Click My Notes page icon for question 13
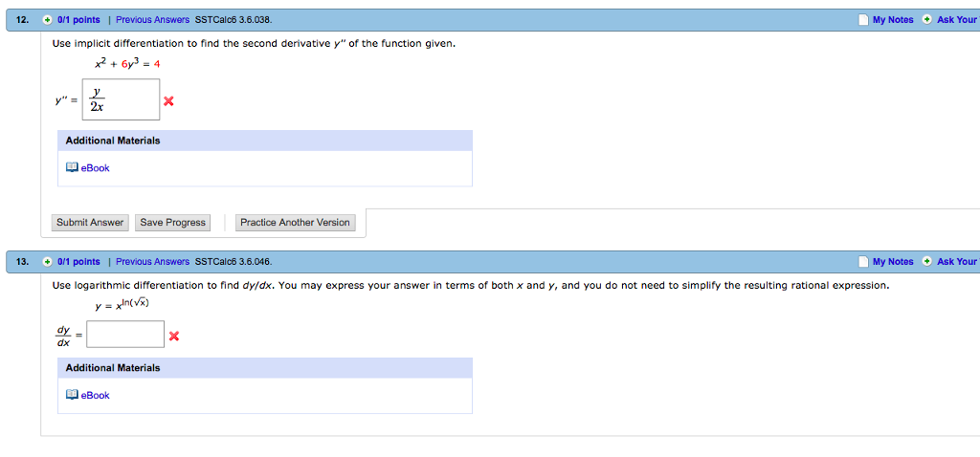 click(863, 262)
